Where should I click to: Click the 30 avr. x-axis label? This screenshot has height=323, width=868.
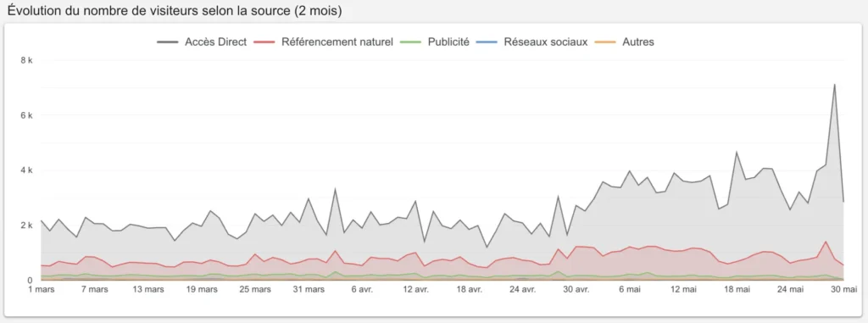(x=576, y=289)
